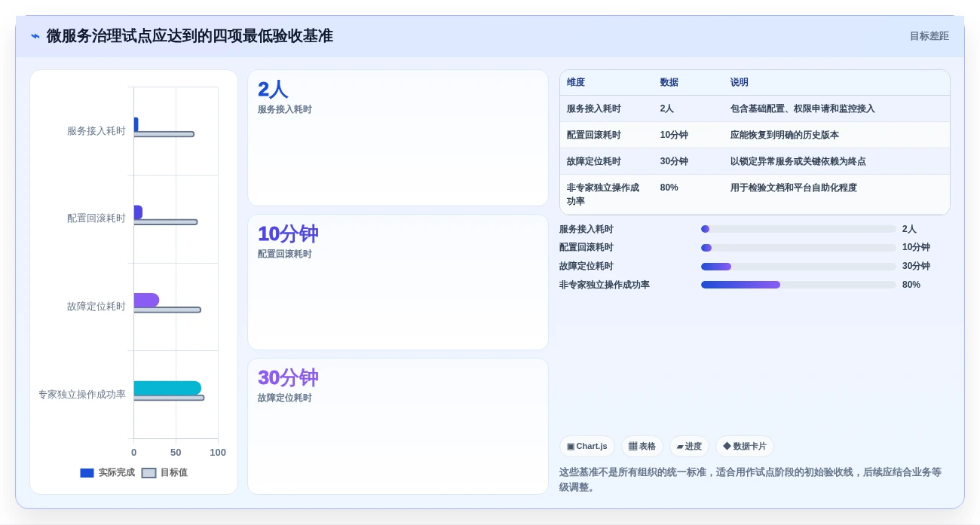Click table cell 以锁定异常服务或关键依赖为终点
980x525 pixels.
coord(798,161)
